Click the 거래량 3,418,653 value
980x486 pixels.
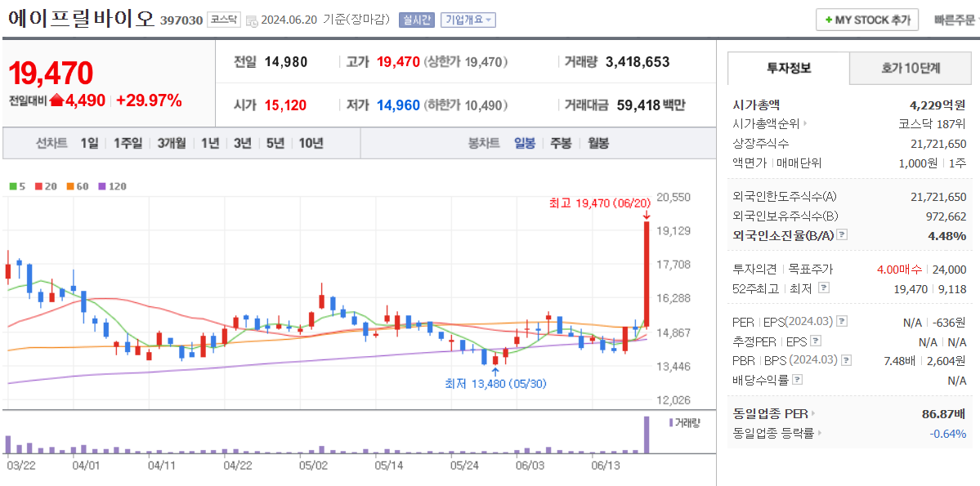[x=638, y=62]
